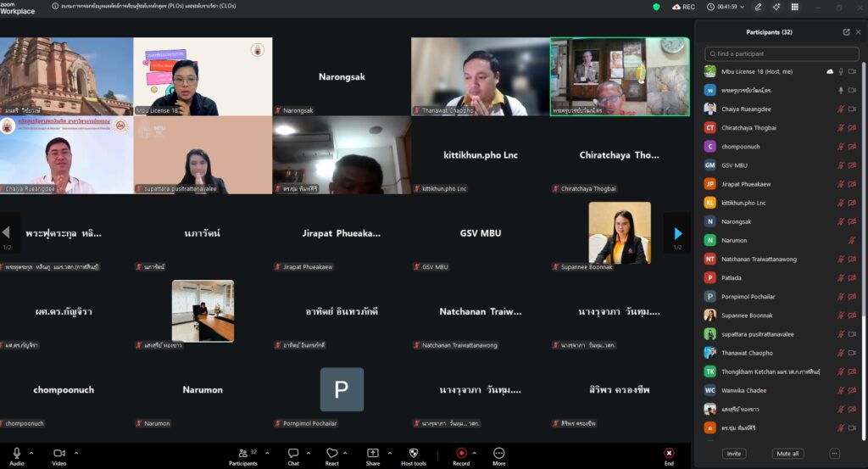Open the Chat bubble icon
The image size is (868, 469).
click(293, 454)
